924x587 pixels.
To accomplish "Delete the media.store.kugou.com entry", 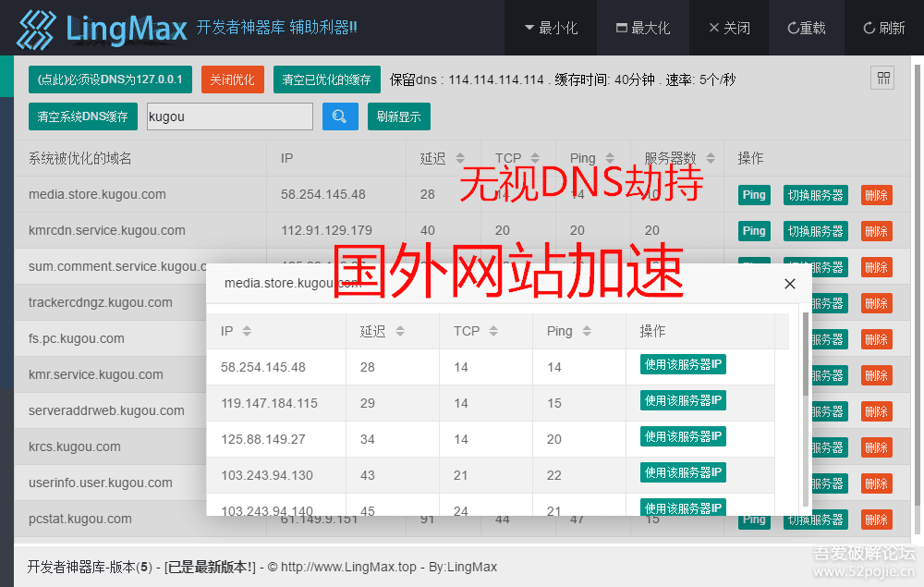I will [x=876, y=195].
